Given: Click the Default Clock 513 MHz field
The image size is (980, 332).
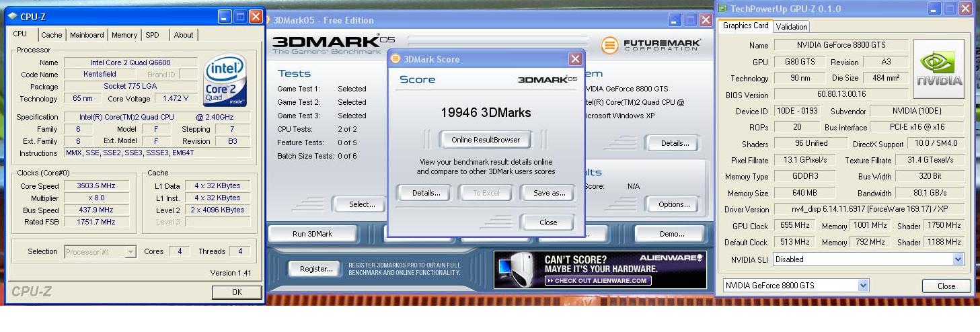Looking at the screenshot, I should pos(794,243).
